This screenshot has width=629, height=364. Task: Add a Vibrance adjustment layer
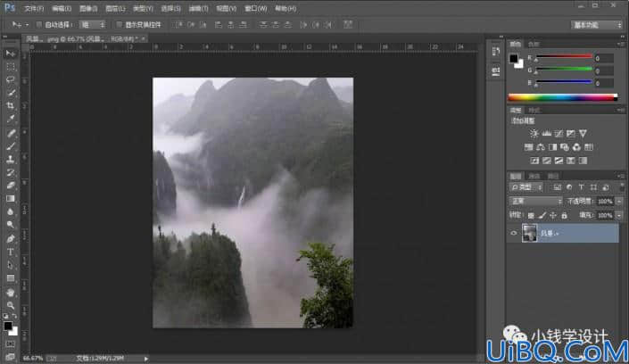pyautogui.click(x=583, y=133)
